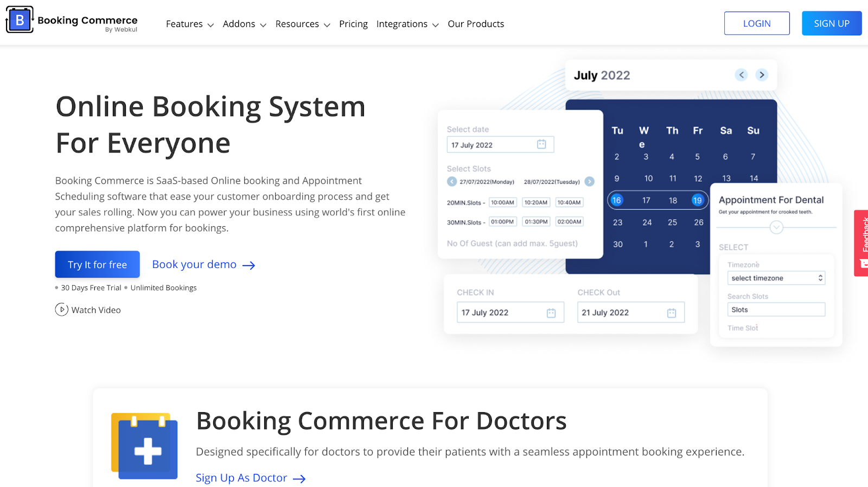
Task: Expand the Addons dropdown
Action: (x=245, y=24)
